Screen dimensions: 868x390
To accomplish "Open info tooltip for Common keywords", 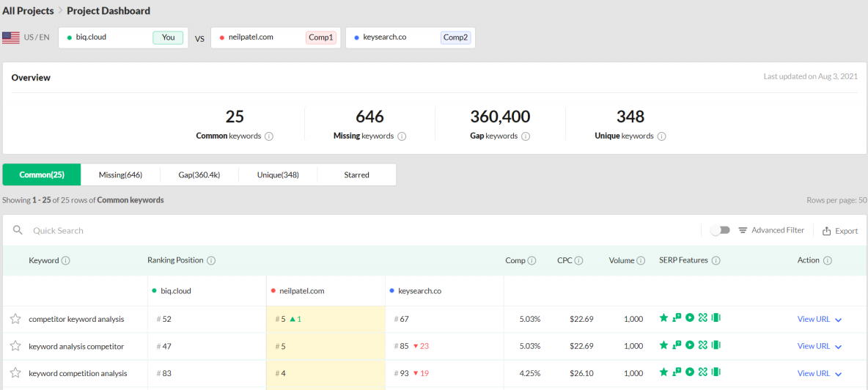I will click(269, 136).
